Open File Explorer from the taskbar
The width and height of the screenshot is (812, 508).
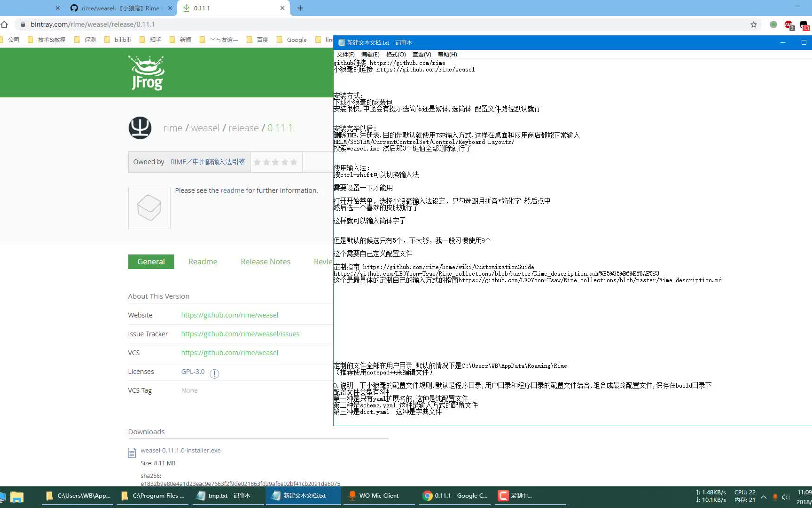click(17, 497)
